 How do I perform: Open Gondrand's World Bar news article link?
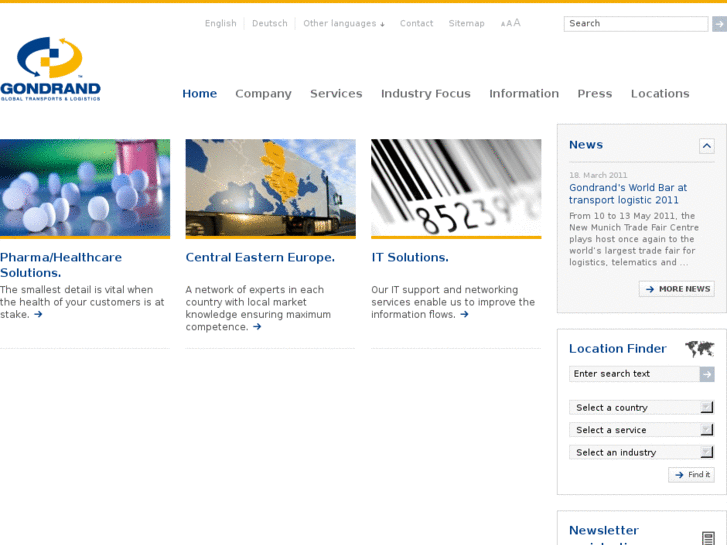click(x=628, y=194)
